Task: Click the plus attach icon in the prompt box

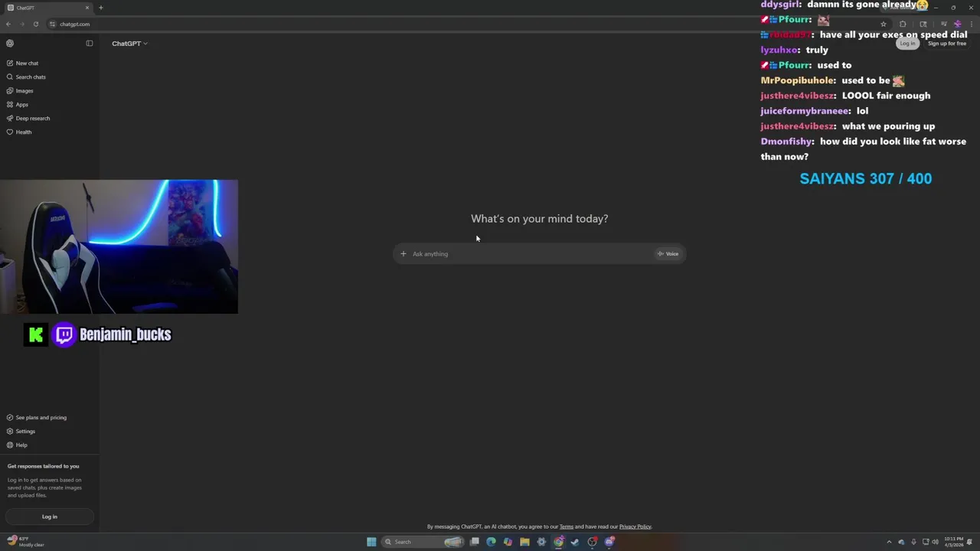Action: [x=403, y=253]
